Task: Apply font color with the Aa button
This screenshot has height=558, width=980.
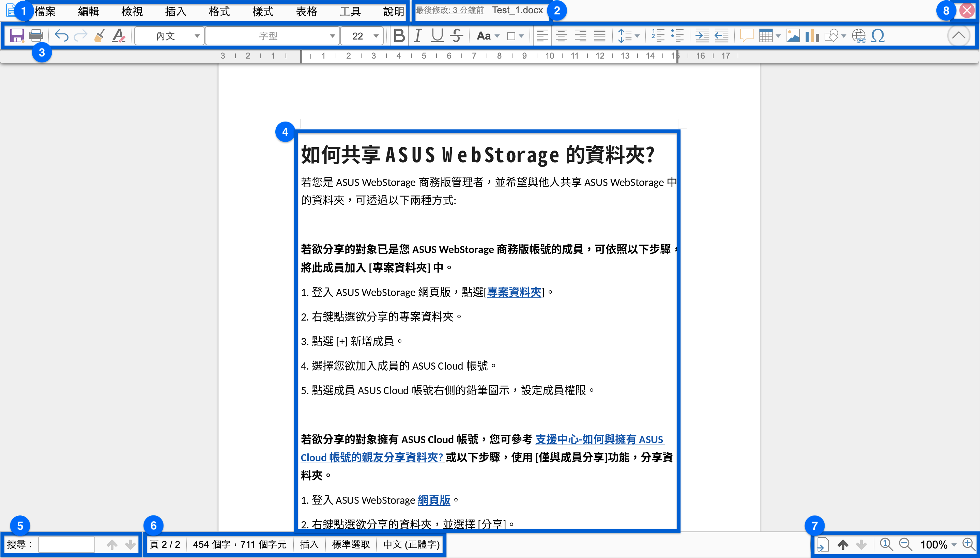Action: (x=484, y=36)
